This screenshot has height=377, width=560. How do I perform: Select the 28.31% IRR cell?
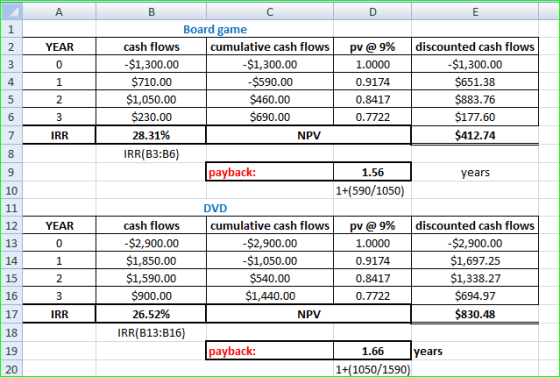[x=151, y=135]
